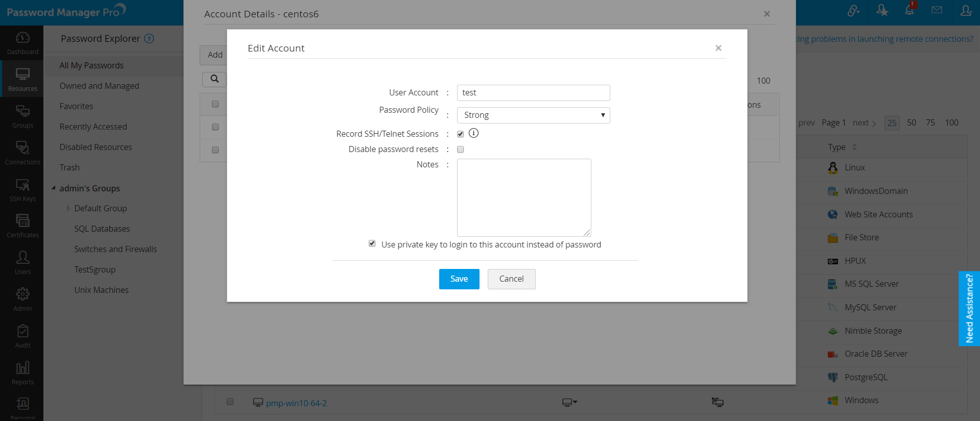Click the info icon beside Record SSH/Telnet Sessions
The height and width of the screenshot is (421, 980).
click(474, 133)
